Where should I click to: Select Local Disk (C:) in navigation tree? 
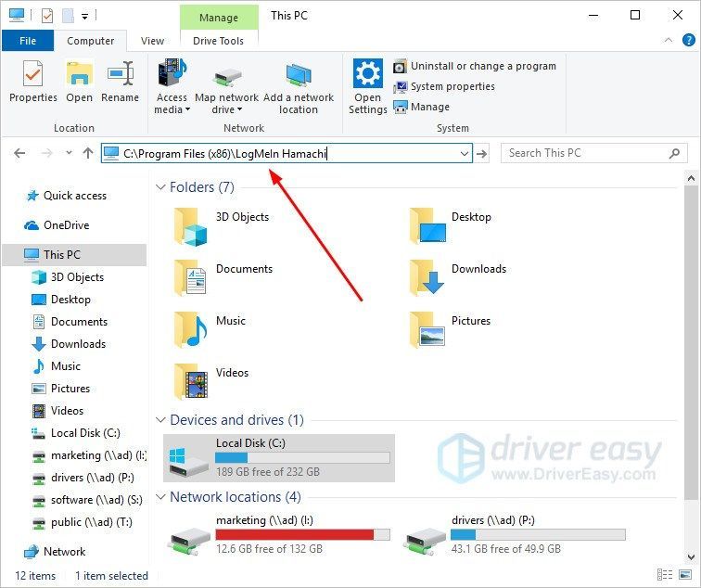tap(76, 433)
